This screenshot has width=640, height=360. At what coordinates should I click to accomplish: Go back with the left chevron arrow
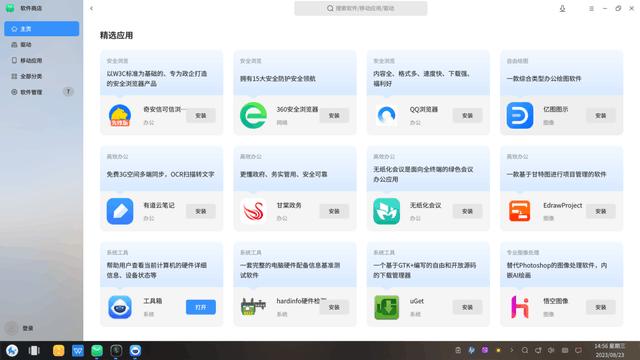(91, 8)
